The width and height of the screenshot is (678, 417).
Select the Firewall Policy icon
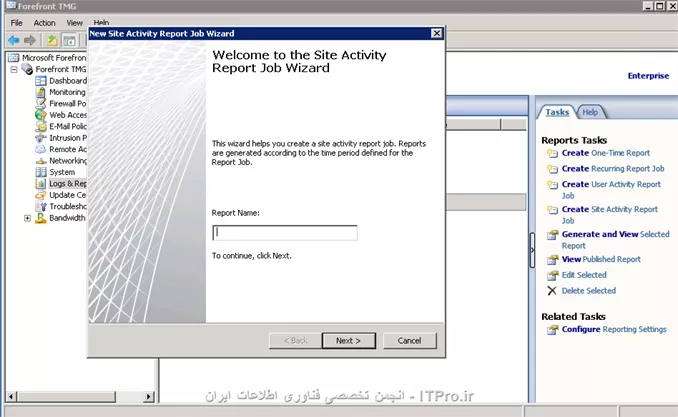point(41,103)
